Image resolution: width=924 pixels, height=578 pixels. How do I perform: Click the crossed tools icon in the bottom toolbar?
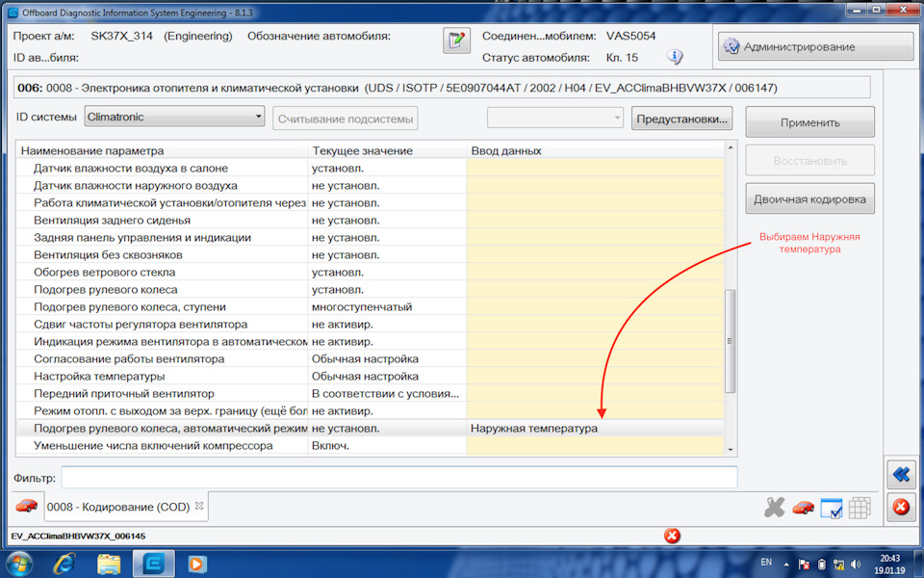click(774, 508)
